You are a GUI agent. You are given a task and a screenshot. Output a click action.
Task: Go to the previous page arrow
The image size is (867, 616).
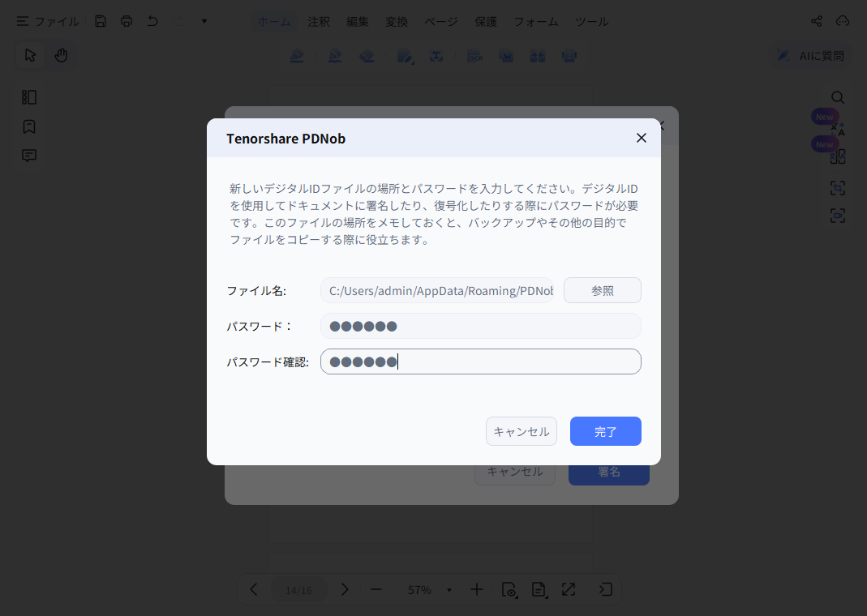[x=253, y=589]
